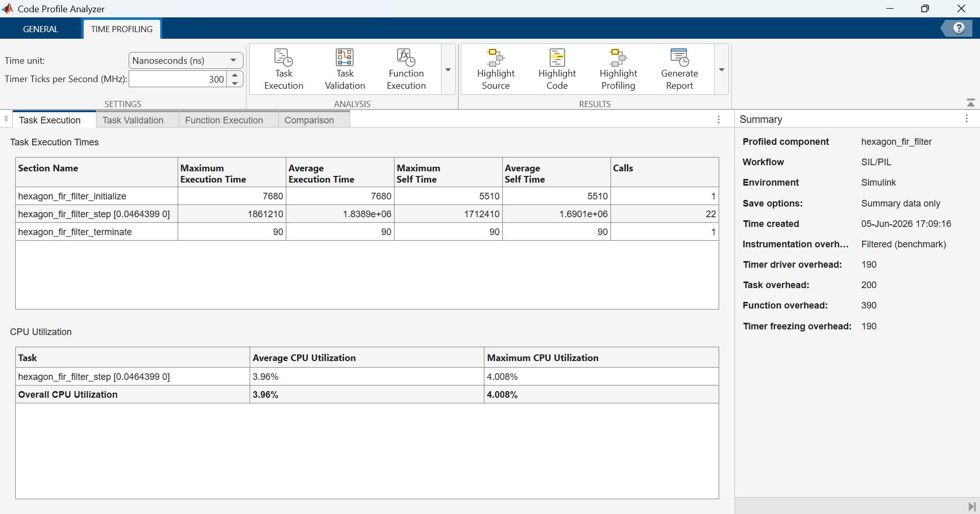980x514 pixels.
Task: Open Task Validation analysis in ribbon
Action: pos(345,69)
